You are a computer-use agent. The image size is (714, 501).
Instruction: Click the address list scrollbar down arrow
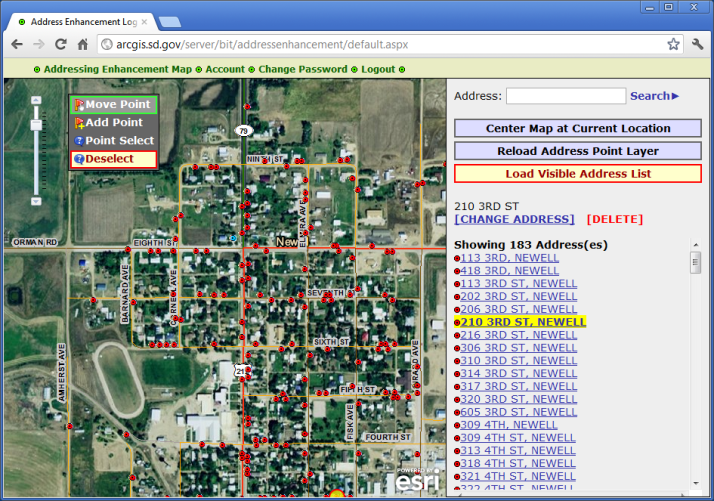point(695,483)
